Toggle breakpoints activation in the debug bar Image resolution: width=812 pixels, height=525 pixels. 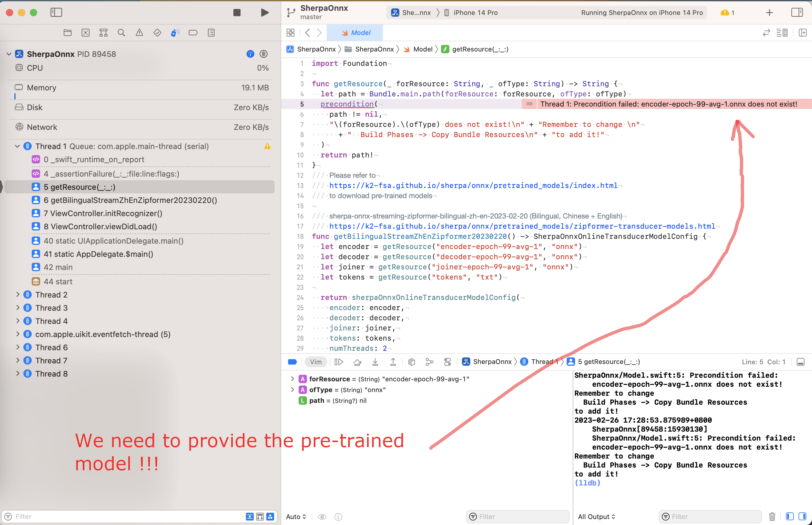pyautogui.click(x=292, y=362)
